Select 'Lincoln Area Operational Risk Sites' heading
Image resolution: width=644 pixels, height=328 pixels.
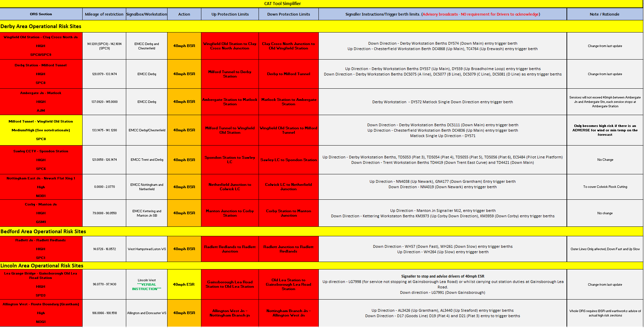click(x=321, y=266)
